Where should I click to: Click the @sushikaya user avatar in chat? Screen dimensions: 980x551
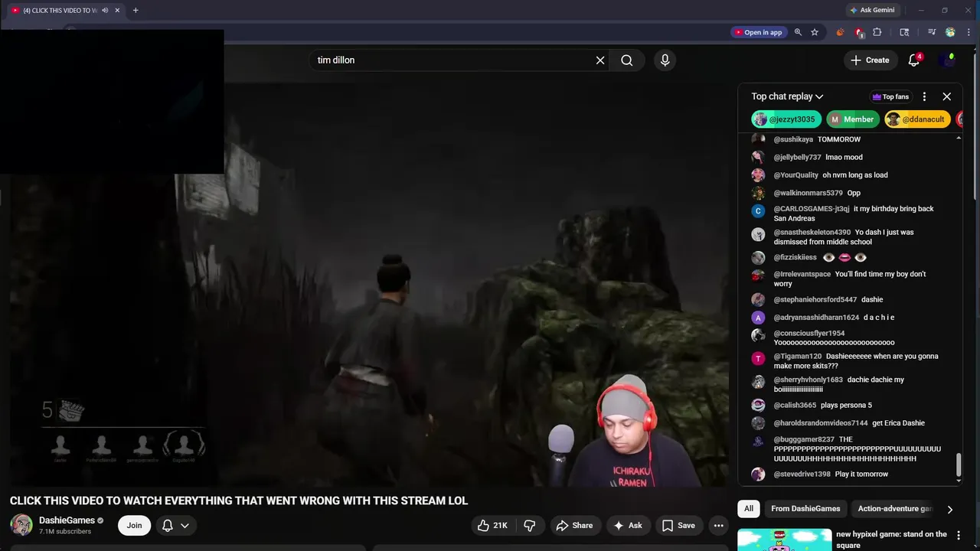coord(758,139)
